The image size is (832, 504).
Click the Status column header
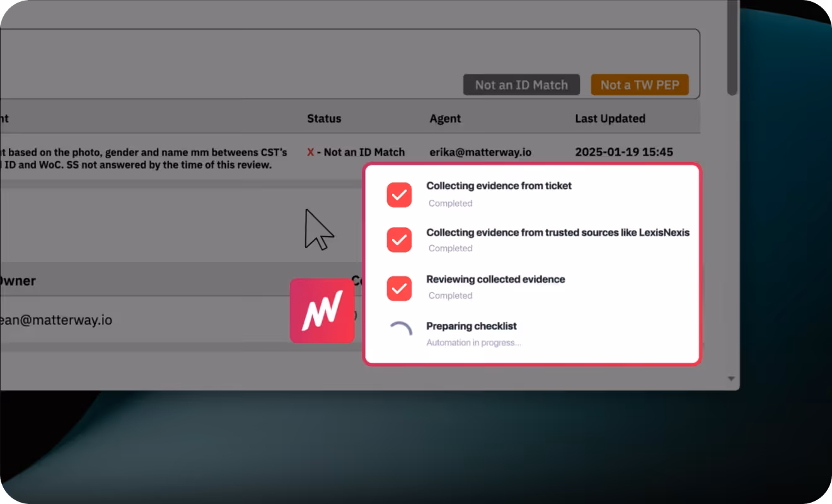coord(324,118)
